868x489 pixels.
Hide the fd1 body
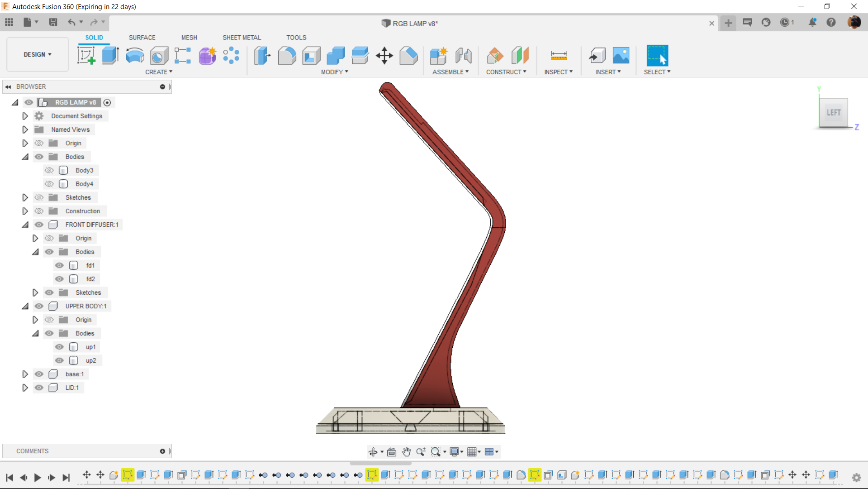(59, 265)
